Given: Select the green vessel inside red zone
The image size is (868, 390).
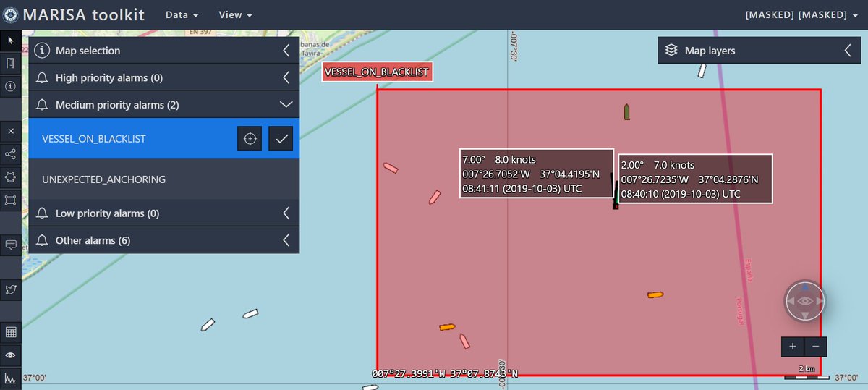Looking at the screenshot, I should [x=626, y=111].
